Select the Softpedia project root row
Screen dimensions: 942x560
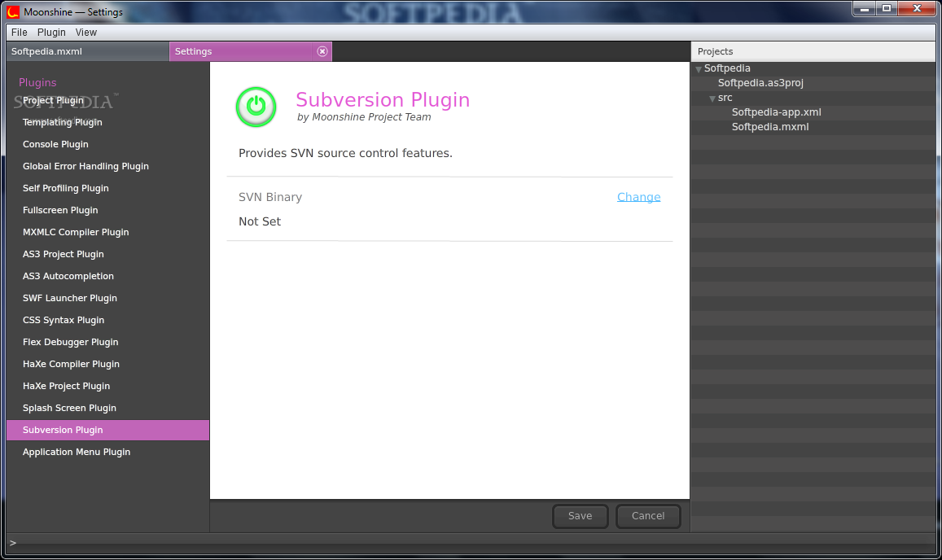(813, 68)
